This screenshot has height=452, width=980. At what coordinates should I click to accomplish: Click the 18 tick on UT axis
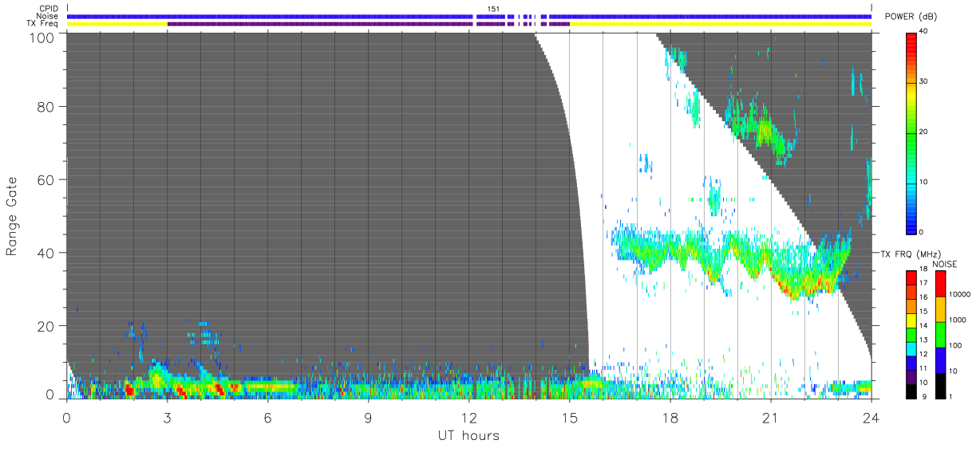[670, 417]
